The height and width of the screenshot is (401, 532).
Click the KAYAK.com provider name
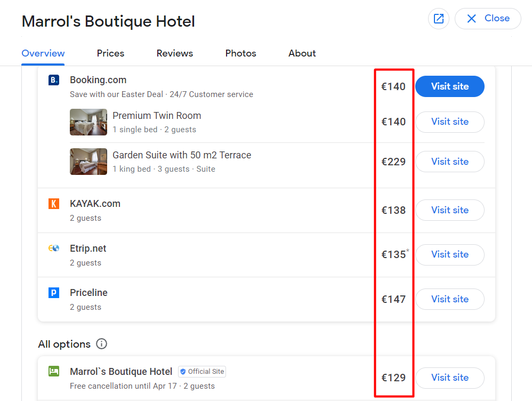95,203
